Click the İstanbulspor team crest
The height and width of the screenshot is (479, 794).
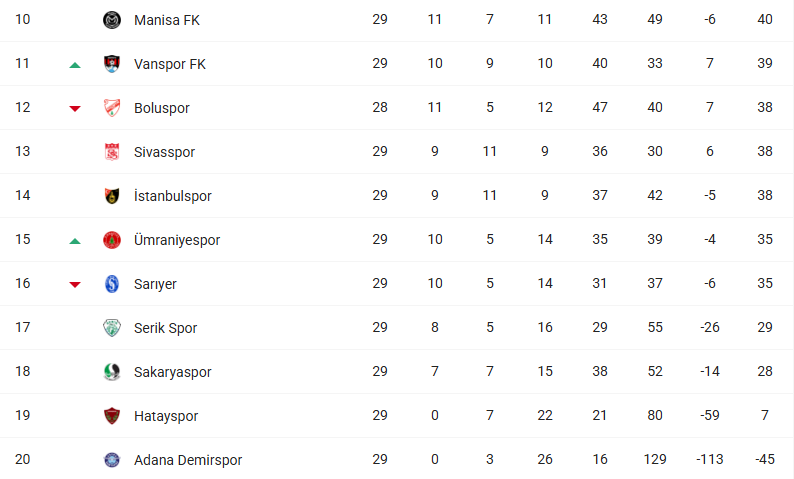tap(111, 196)
